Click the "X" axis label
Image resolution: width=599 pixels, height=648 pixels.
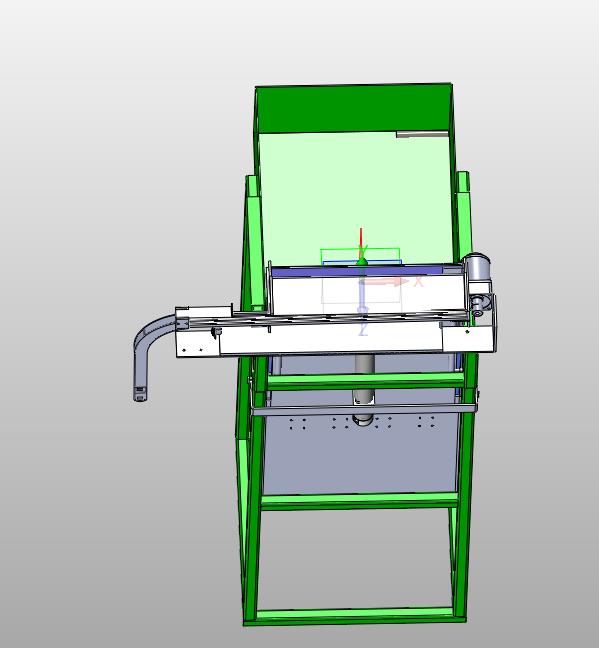coord(419,282)
